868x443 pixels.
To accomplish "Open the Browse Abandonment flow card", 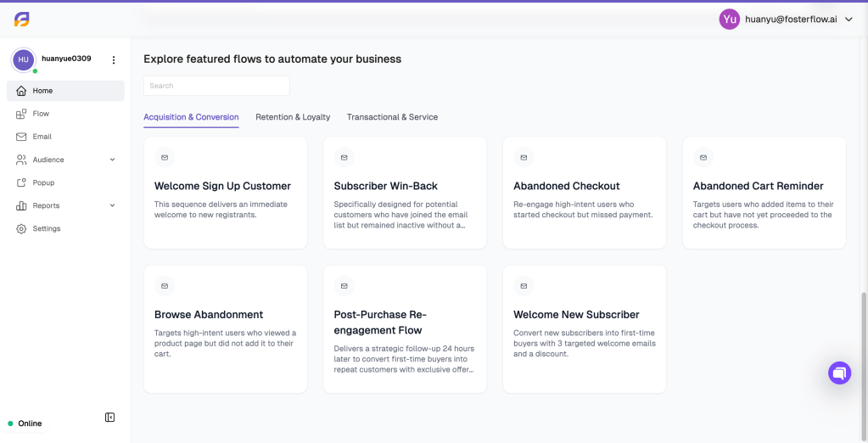I will coord(226,329).
